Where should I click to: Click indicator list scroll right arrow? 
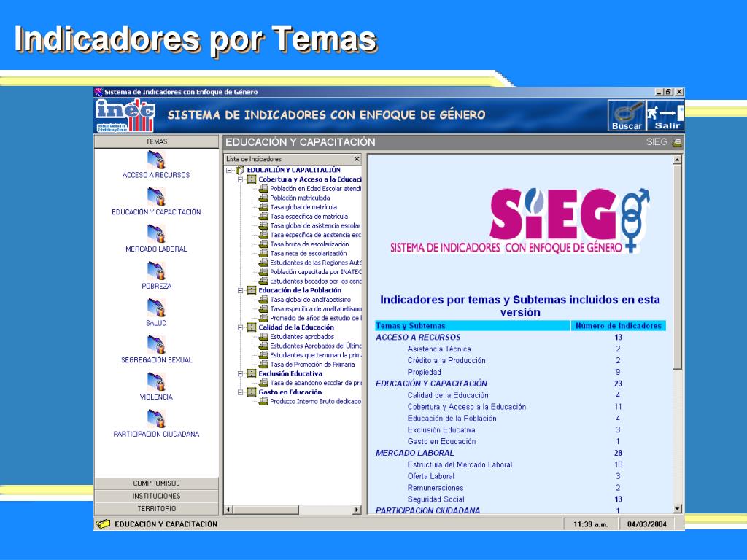(x=356, y=510)
